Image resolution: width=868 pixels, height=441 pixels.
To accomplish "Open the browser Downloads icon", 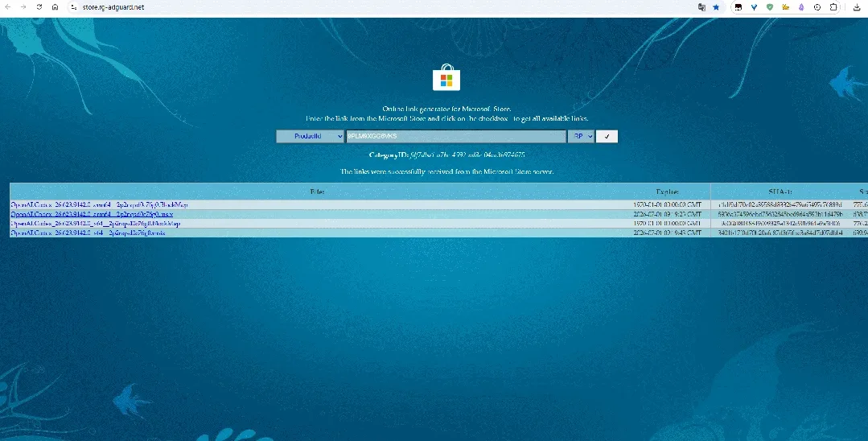I will coord(857,7).
